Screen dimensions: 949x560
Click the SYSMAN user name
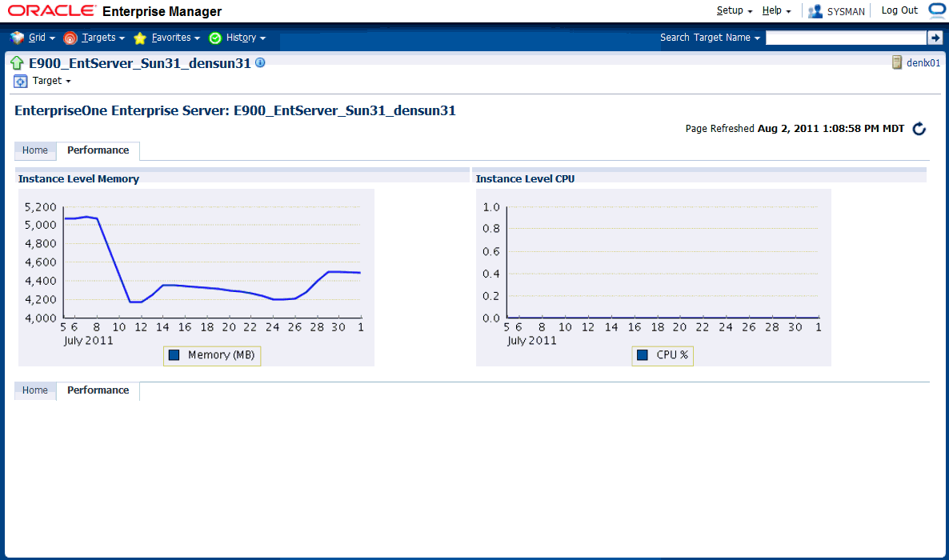[x=846, y=11]
